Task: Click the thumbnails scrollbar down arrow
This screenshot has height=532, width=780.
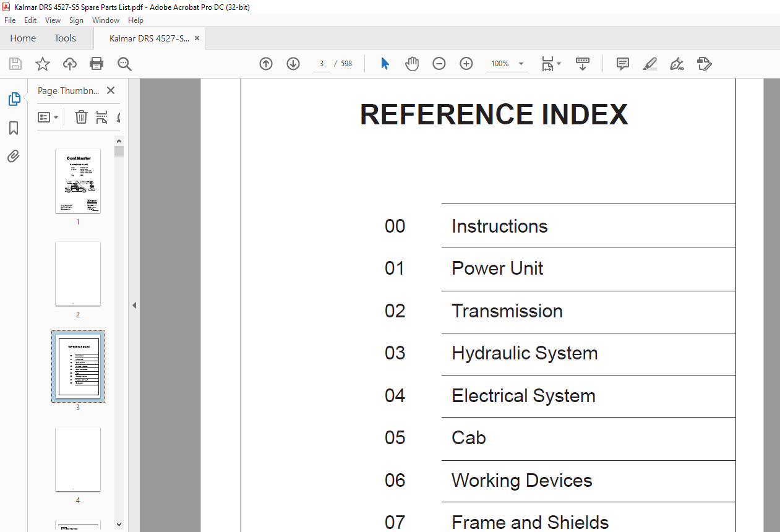Action: point(119,525)
